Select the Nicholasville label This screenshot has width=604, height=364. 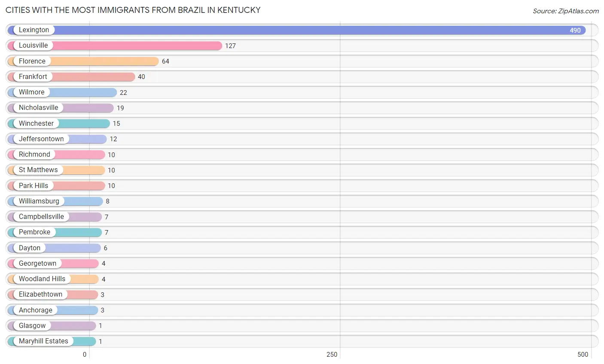[39, 108]
